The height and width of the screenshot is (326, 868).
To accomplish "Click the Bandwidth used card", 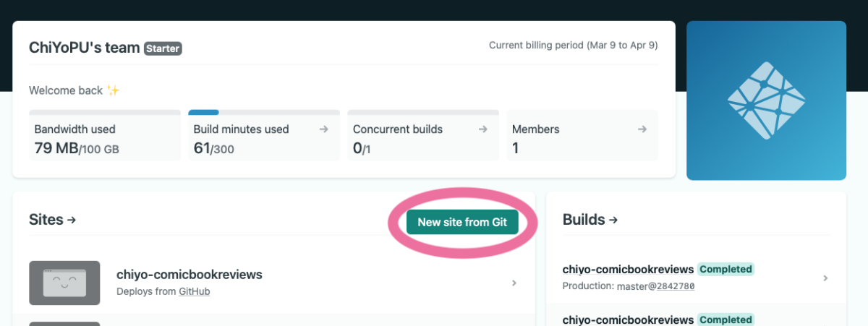I will point(105,135).
